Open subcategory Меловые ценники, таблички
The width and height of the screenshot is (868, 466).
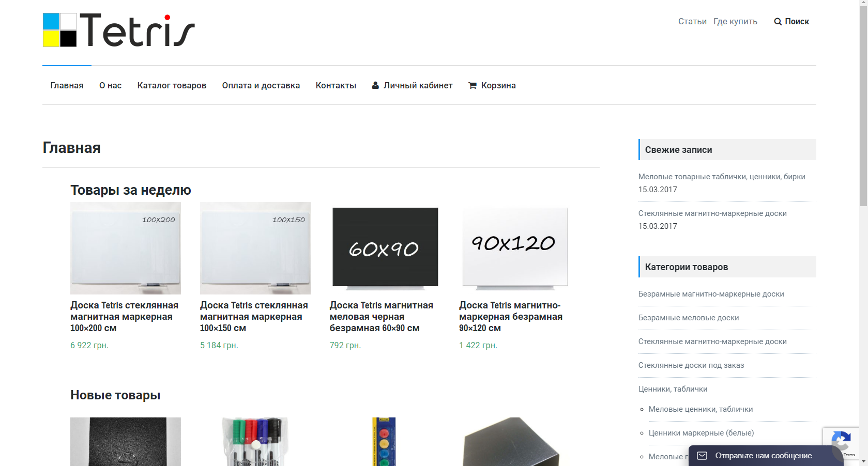click(x=701, y=409)
